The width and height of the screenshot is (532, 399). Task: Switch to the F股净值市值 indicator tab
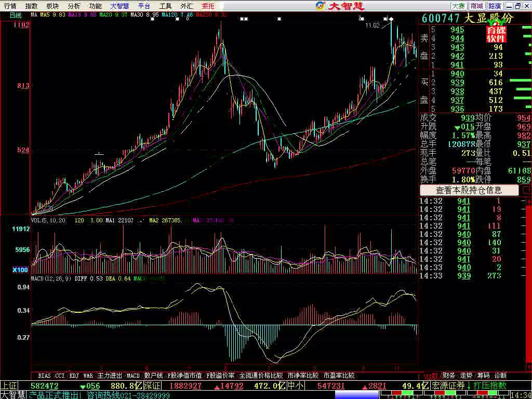pos(184,376)
